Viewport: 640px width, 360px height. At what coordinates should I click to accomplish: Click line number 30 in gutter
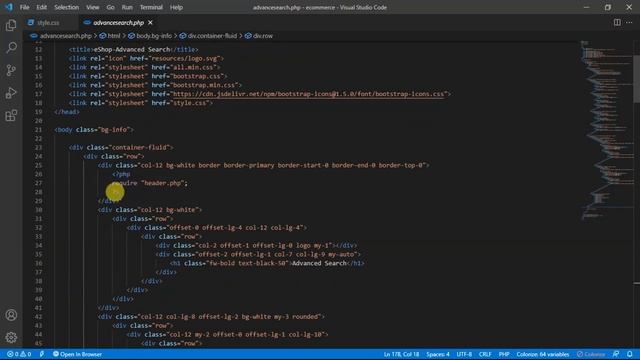click(x=38, y=210)
